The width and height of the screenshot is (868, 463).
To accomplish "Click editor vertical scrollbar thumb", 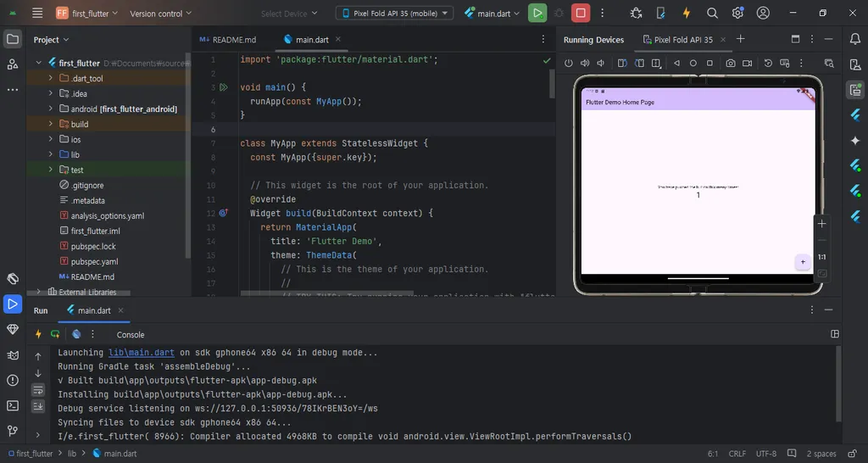I will click(x=552, y=84).
